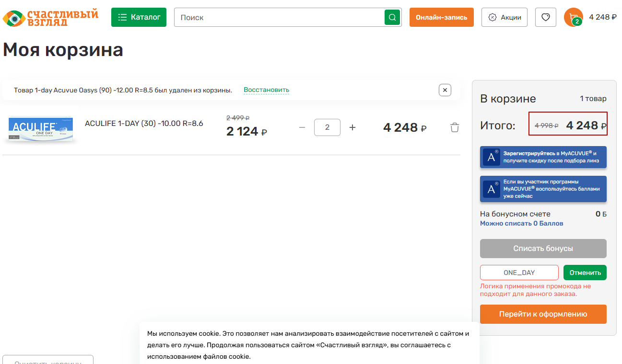Cancel the promo code with Отменить

point(585,273)
